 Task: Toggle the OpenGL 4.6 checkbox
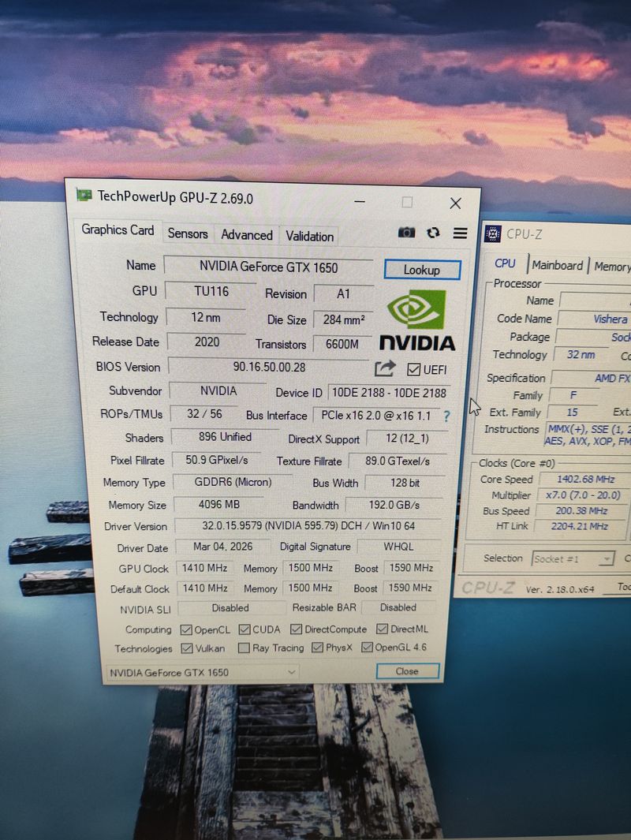(x=367, y=647)
